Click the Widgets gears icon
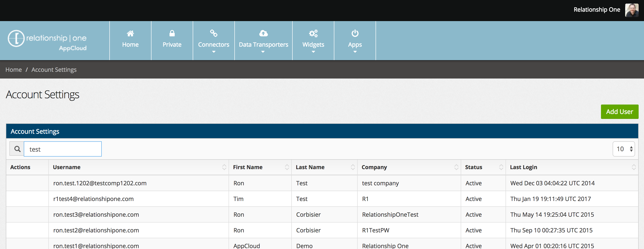This screenshot has width=644, height=249. [x=313, y=33]
